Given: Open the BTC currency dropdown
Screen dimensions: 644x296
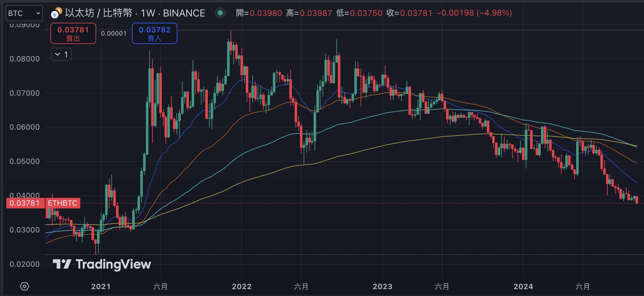Looking at the screenshot, I should (x=24, y=13).
